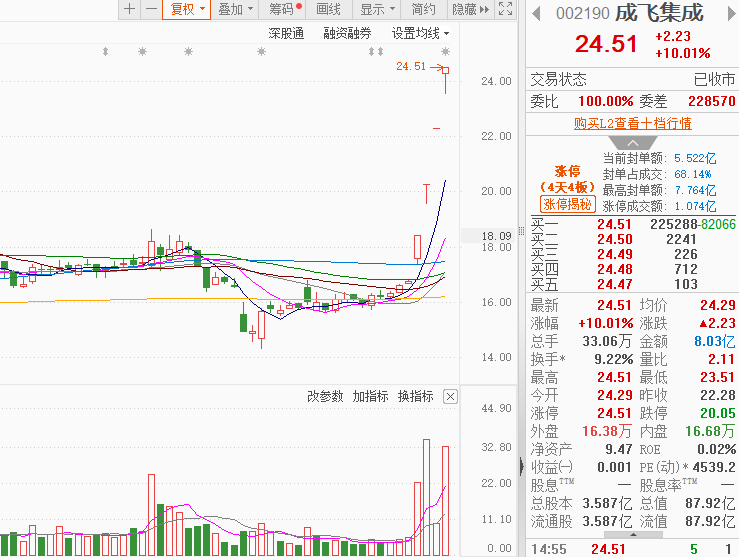This screenshot has width=739, height=557.
Task: Zoom in chart with plus button
Action: 129,9
